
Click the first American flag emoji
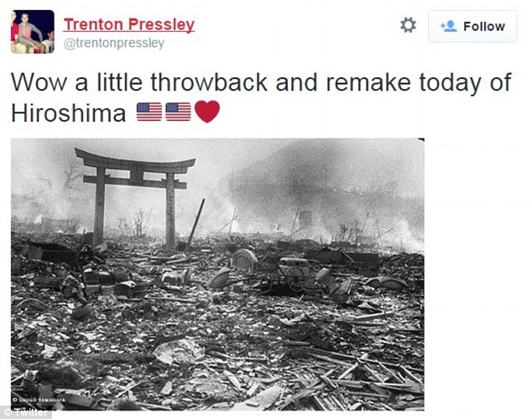[149, 112]
